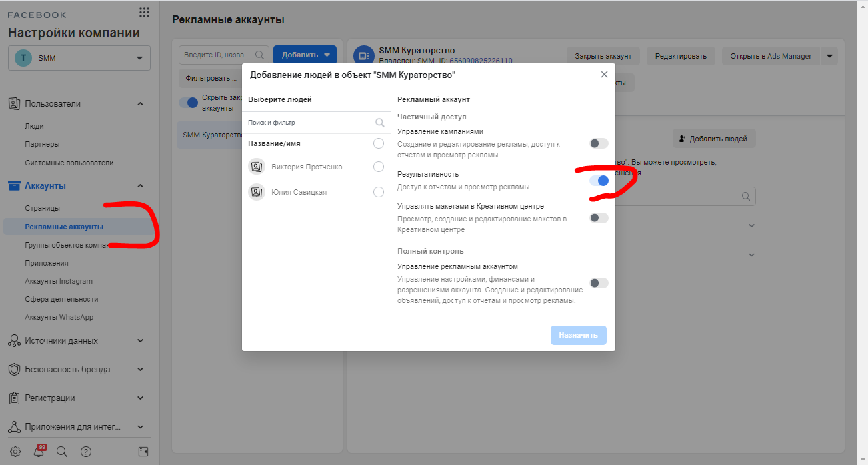Click the Поиск и фильтр input

tap(317, 123)
